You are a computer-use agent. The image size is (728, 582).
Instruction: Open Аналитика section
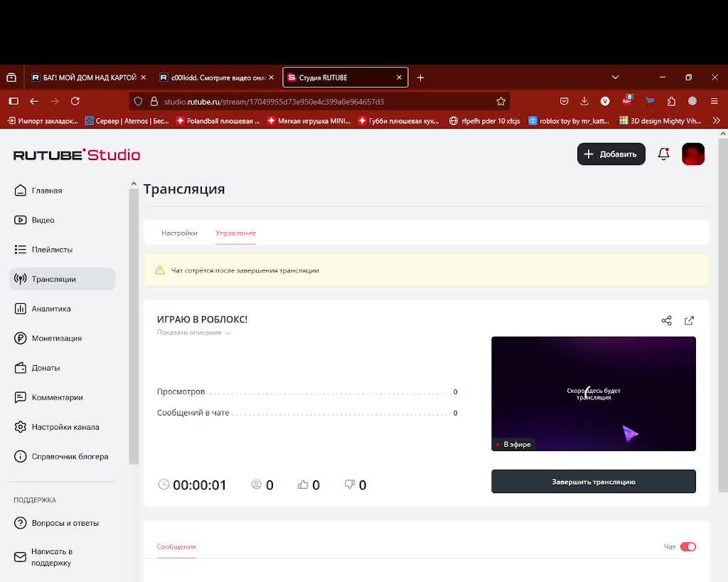[x=63, y=309]
